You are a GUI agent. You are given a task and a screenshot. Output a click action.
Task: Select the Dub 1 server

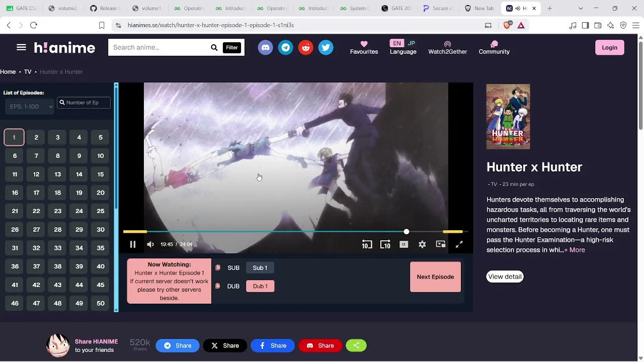tap(260, 286)
